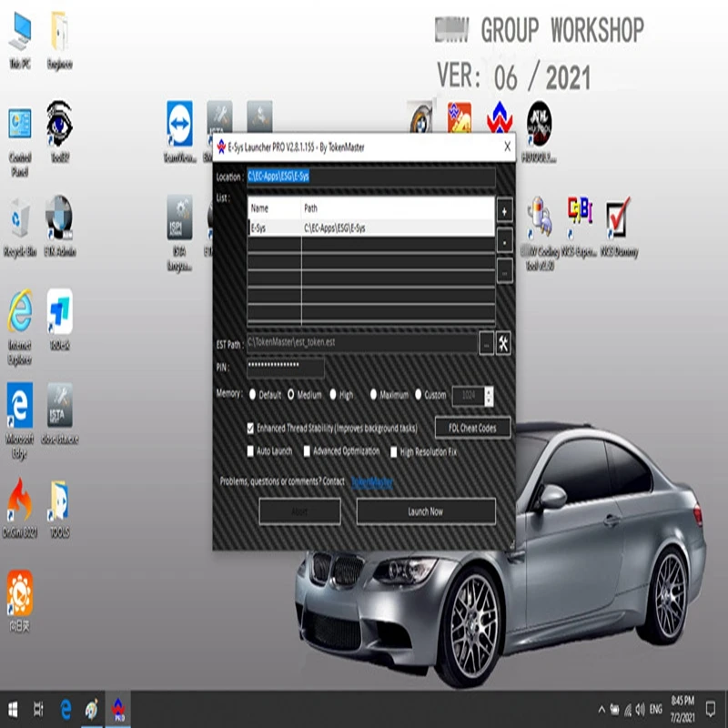The width and height of the screenshot is (728, 728).
Task: Click the Launch Now button
Action: [426, 511]
